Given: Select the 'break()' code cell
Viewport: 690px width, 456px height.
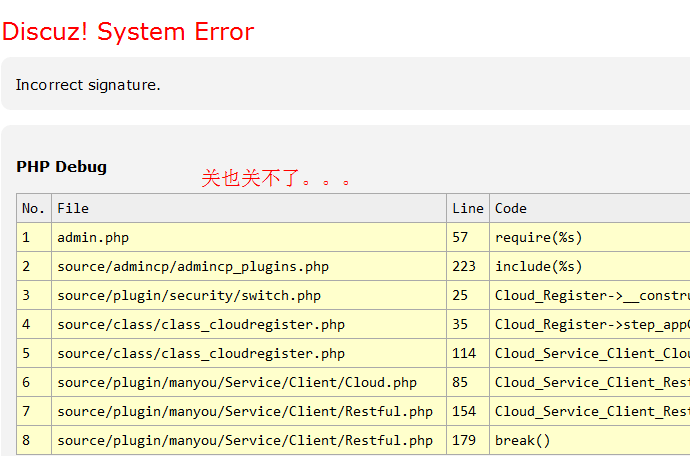Looking at the screenshot, I should point(590,440).
